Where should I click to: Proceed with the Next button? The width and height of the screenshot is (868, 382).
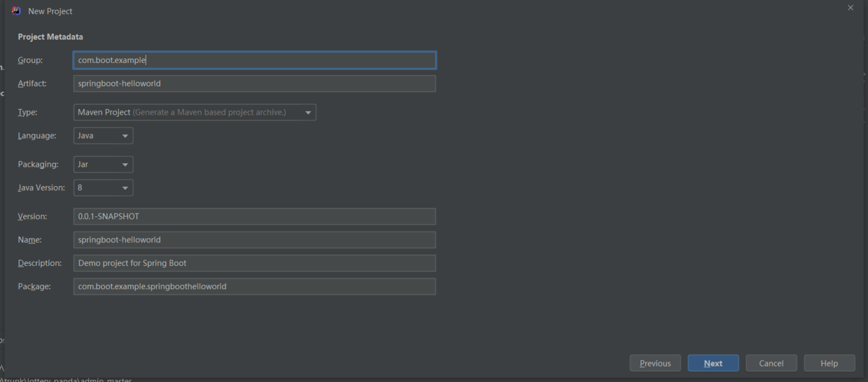point(713,363)
